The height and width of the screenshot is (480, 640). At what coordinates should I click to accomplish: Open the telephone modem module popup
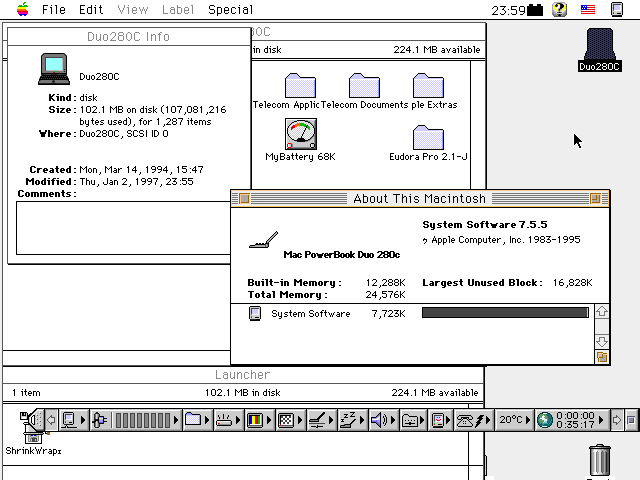click(x=473, y=420)
